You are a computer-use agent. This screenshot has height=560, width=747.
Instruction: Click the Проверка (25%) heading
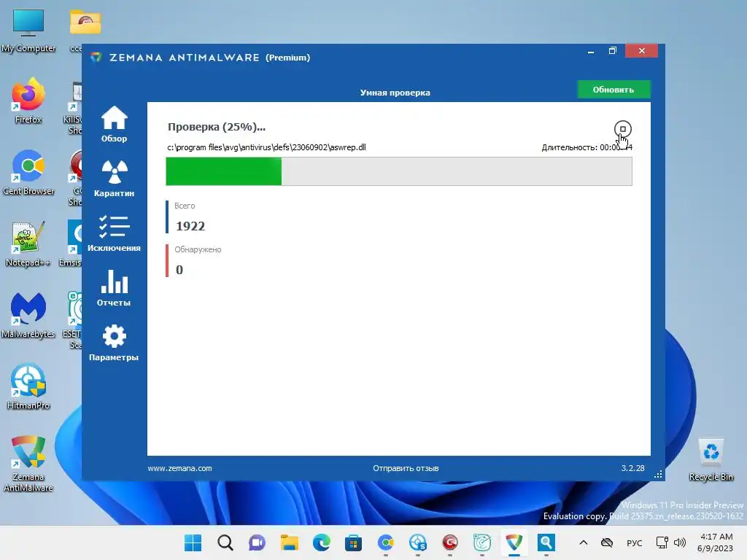(217, 127)
